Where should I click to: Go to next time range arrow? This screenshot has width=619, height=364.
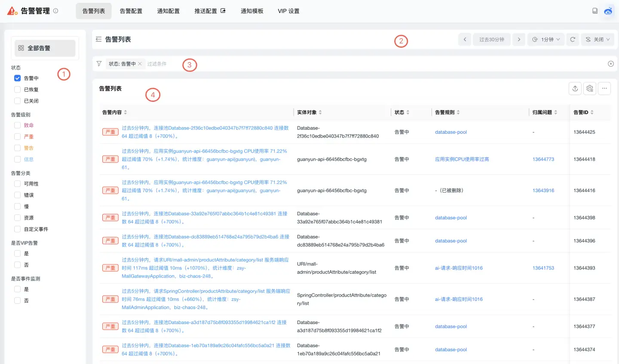pos(519,40)
